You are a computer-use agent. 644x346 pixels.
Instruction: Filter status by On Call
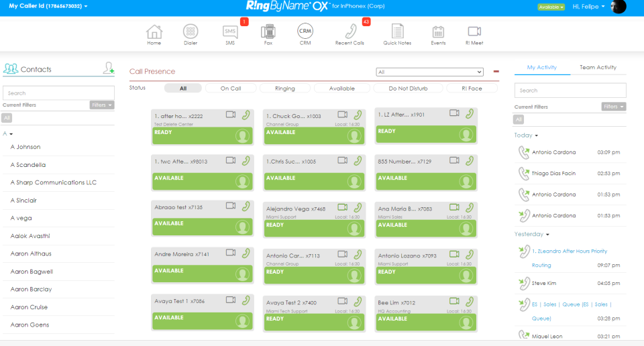pos(231,89)
